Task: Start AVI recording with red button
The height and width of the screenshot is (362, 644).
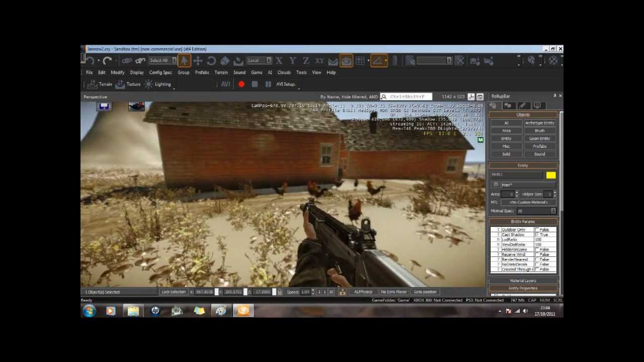Action: (x=242, y=84)
